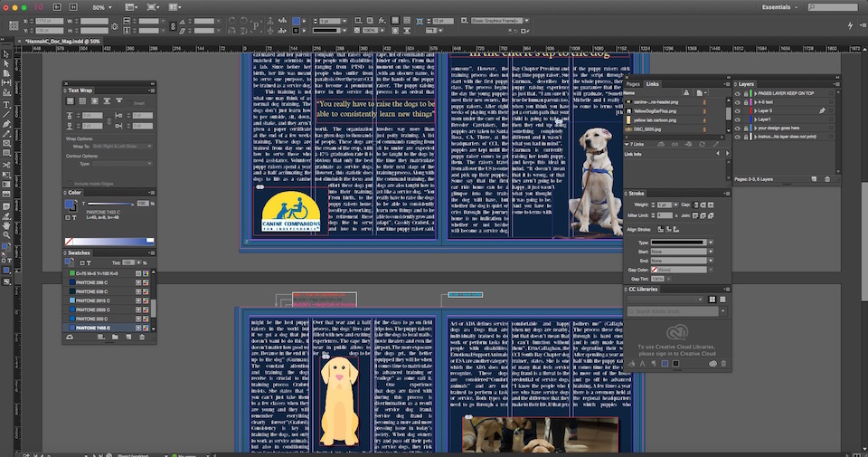Screen dimensions: 868x457
Task: Select the canine header png link row
Action: coord(674,102)
